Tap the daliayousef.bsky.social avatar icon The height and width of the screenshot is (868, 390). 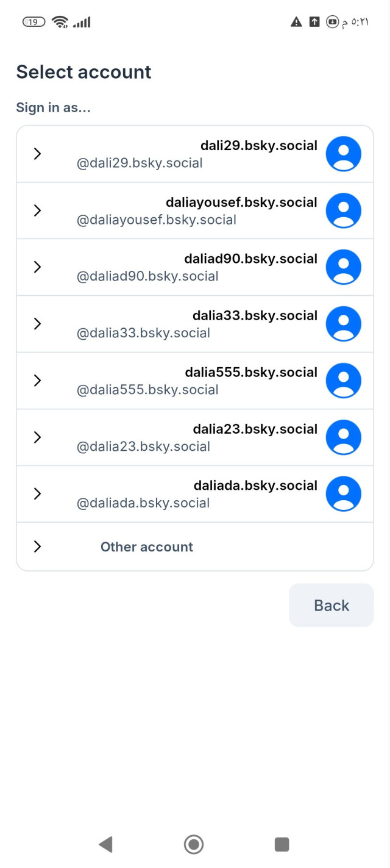point(344,210)
